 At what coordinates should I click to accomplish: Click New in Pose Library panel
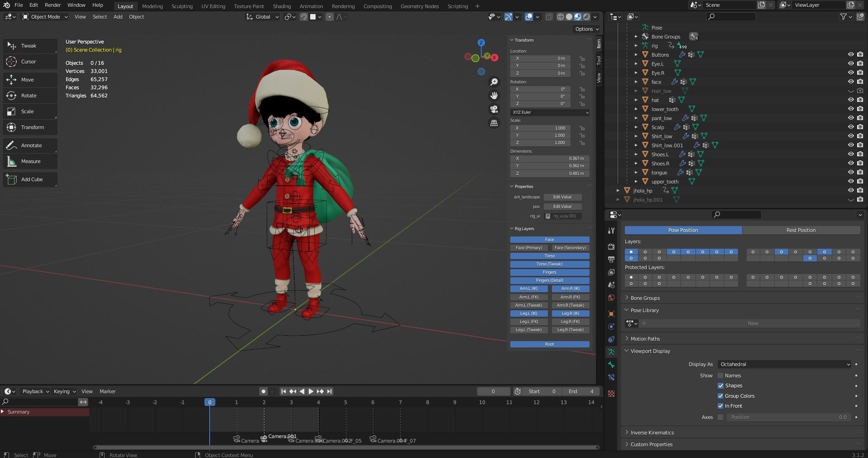click(753, 323)
